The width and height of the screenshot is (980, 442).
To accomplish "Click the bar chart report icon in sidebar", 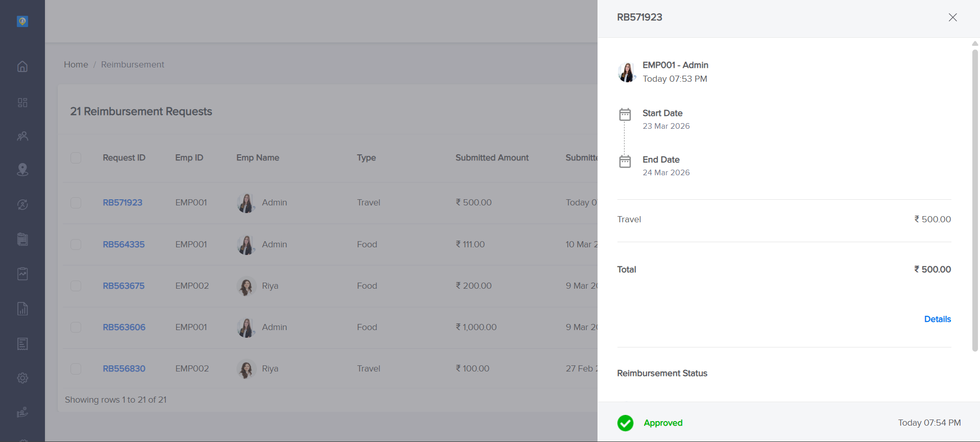I will tap(22, 309).
